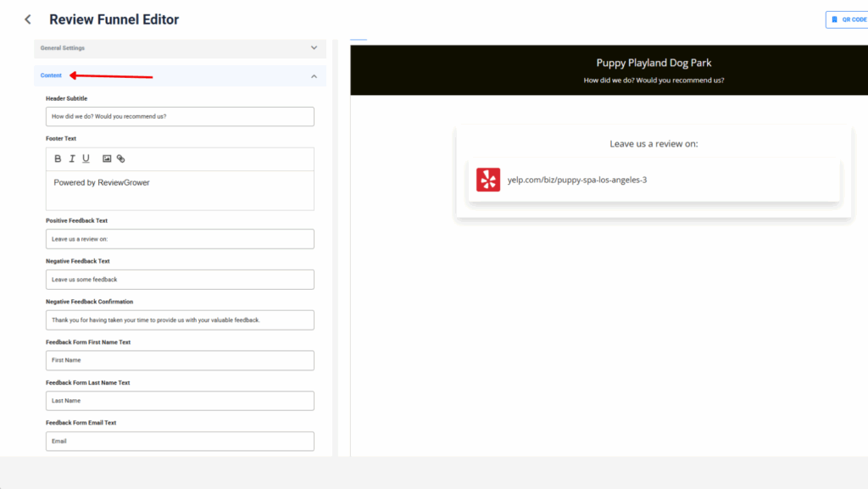Click 'Leave us a review on:' preview text

(654, 144)
